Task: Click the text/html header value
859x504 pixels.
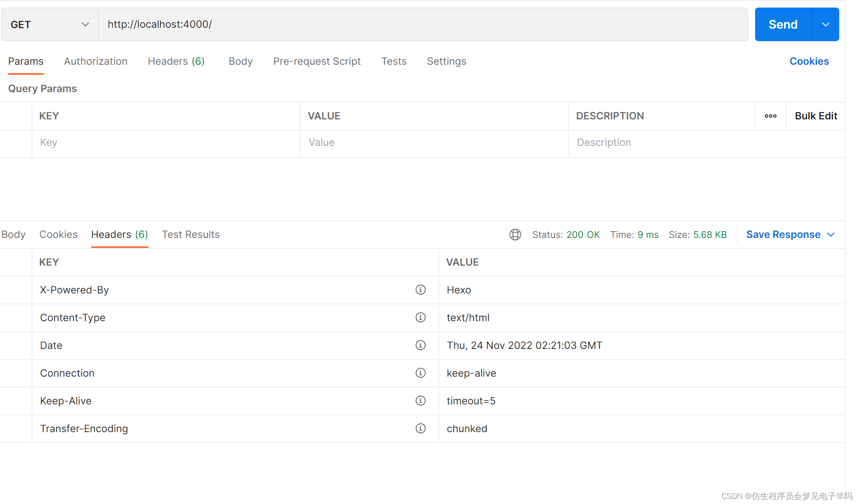Action: [468, 318]
